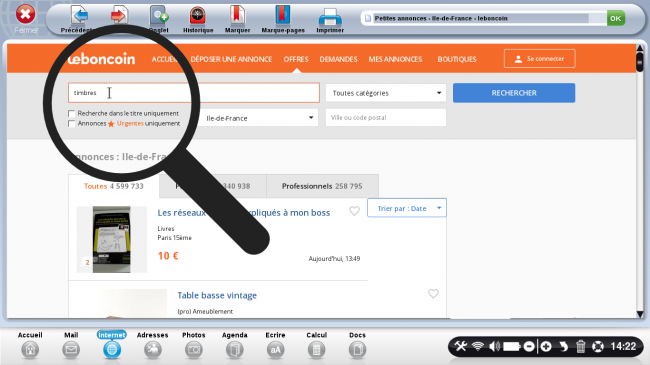Click the lifebuoy help icon
This screenshot has height=365, width=650.
(598, 346)
